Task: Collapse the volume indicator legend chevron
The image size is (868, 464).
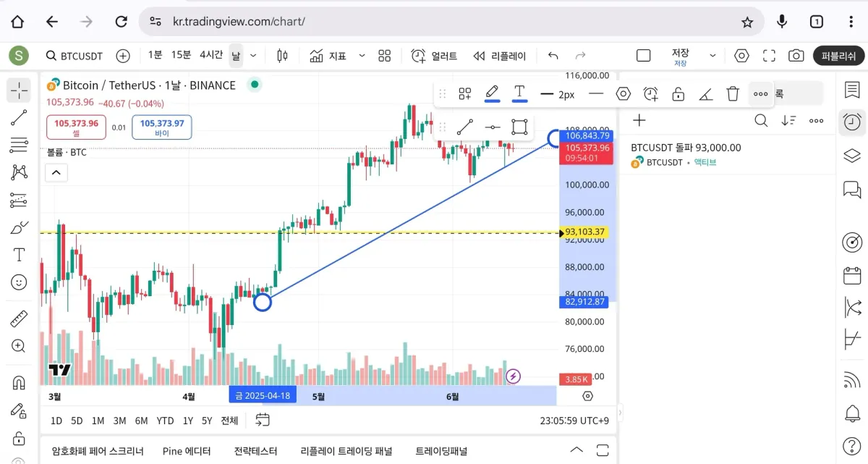Action: pyautogui.click(x=56, y=173)
